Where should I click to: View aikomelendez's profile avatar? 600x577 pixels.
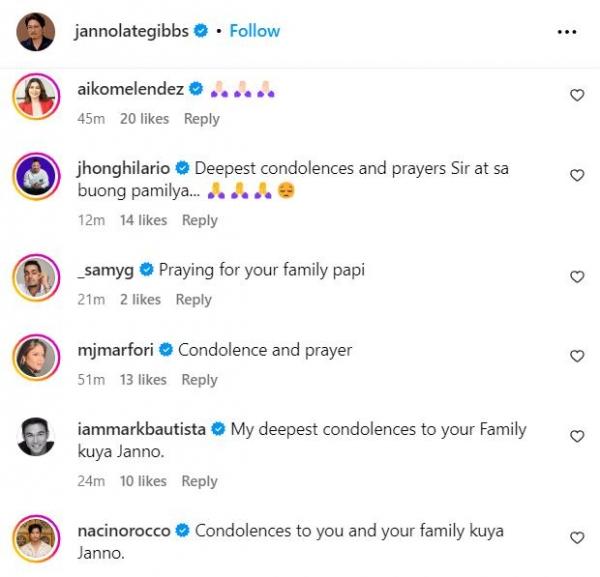(36, 97)
